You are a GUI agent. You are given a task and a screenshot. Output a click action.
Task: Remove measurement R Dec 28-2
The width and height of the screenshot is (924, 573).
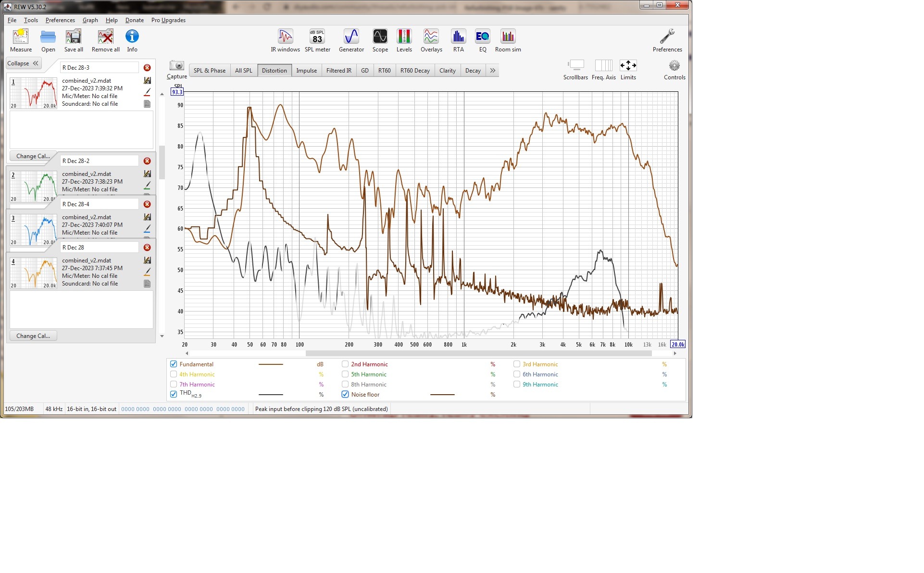(x=147, y=161)
